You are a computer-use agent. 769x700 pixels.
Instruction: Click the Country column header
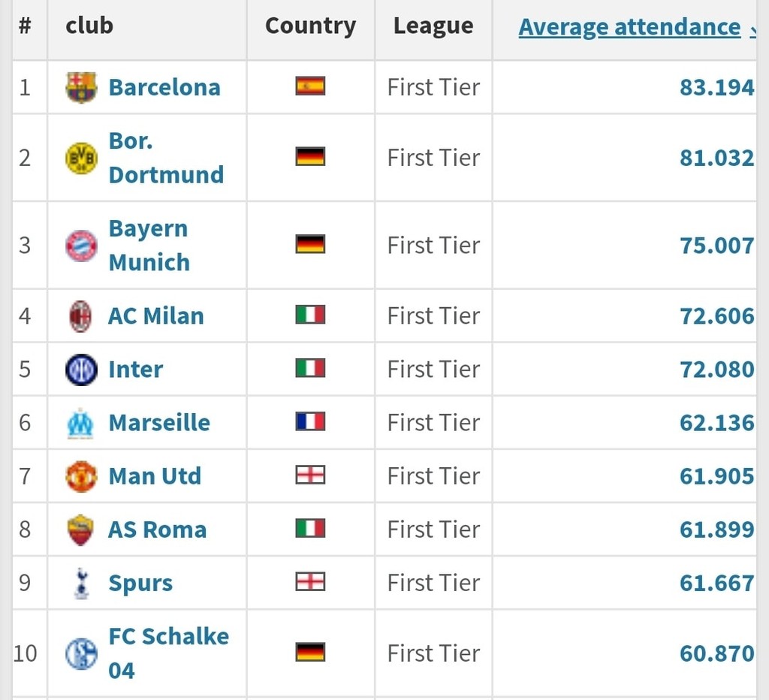point(310,26)
